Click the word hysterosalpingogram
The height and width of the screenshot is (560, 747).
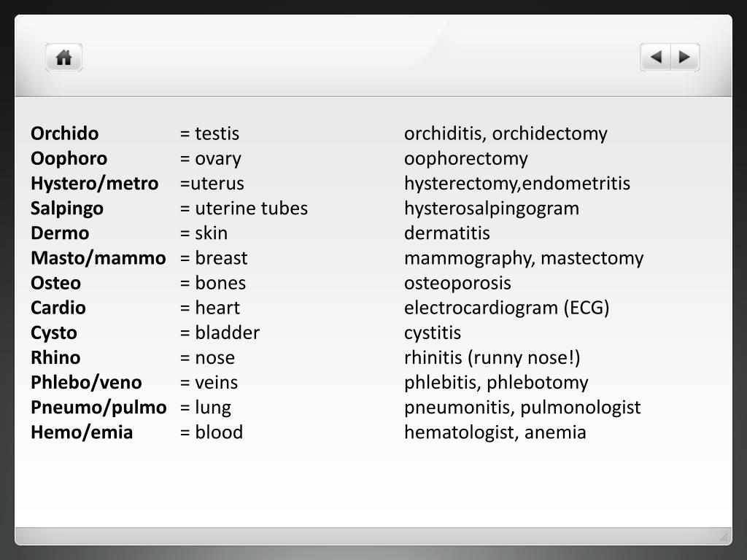(x=492, y=209)
